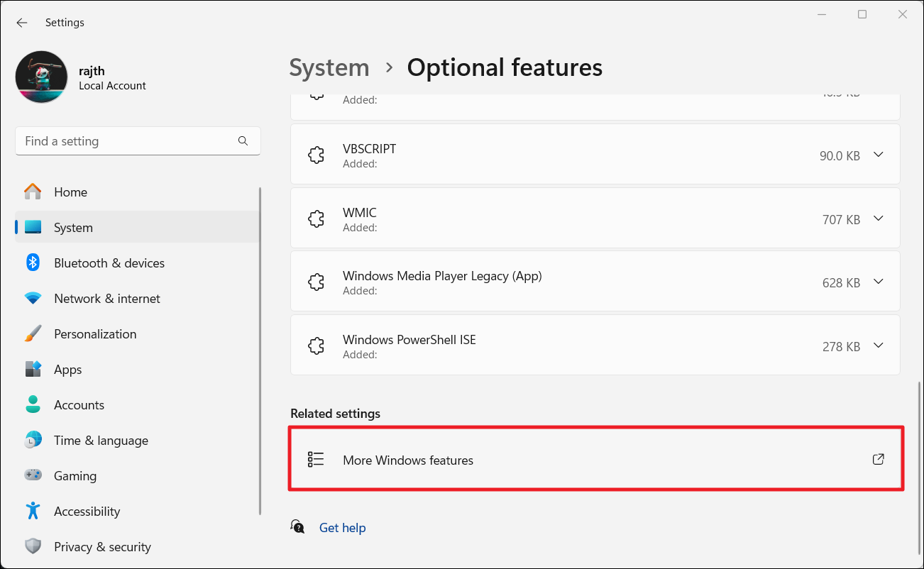Screen dimensions: 924x569
Task: Click the Personalization paintbrush icon
Action: (x=33, y=334)
